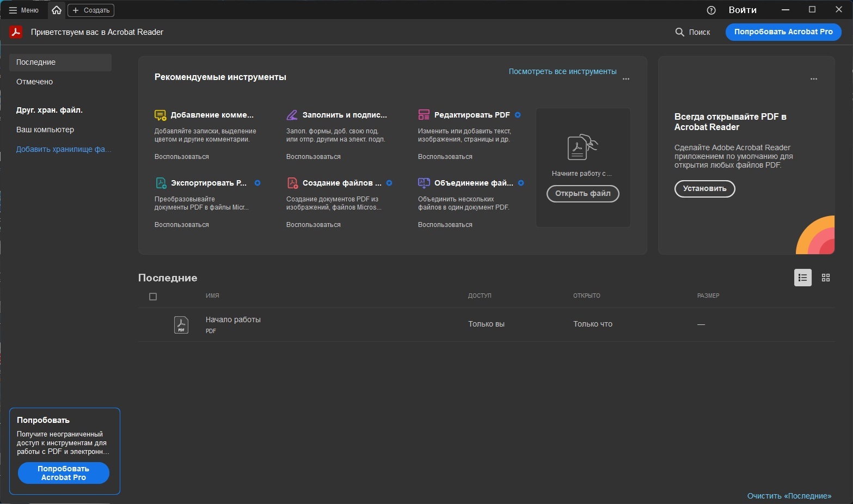Open the 'Начало работы' PDF file icon
The image size is (853, 504).
[181, 324]
